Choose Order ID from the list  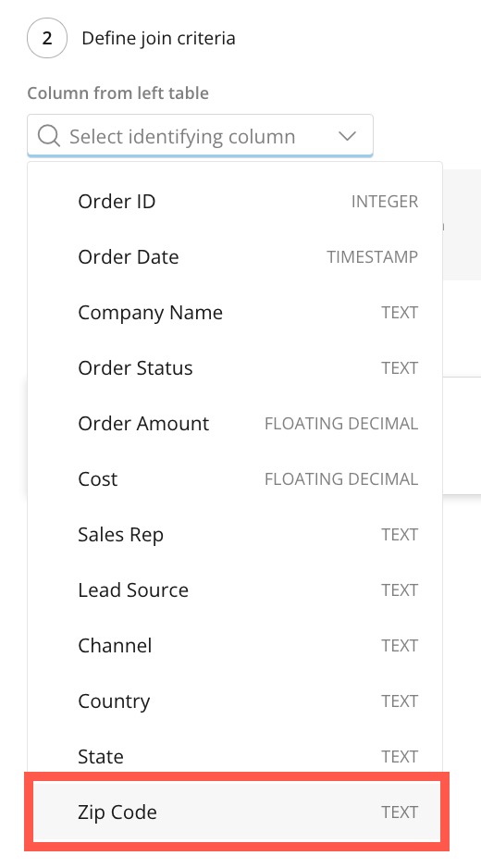235,202
